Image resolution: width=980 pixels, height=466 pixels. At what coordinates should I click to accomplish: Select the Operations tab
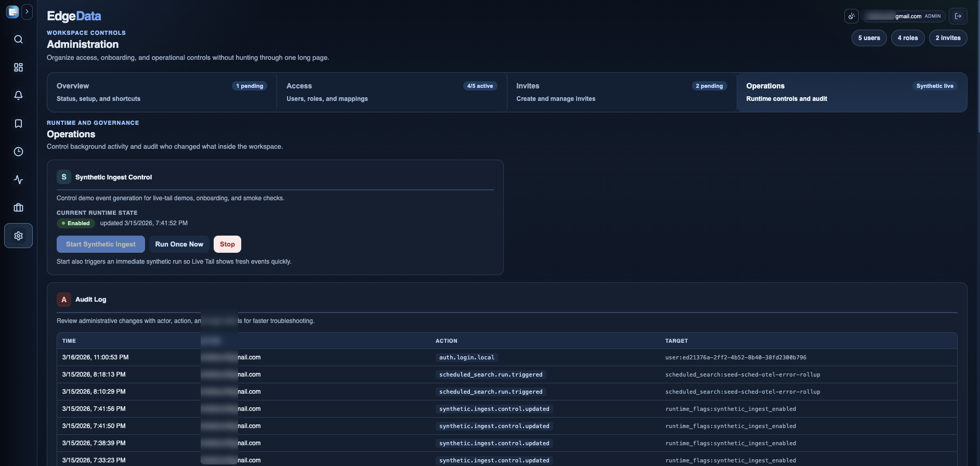[x=852, y=92]
